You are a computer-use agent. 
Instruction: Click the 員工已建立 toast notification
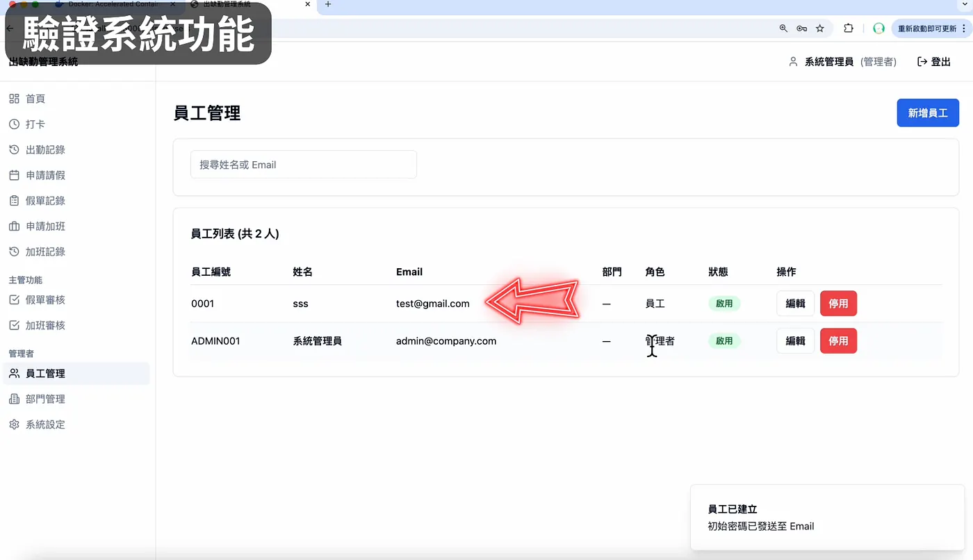827,518
